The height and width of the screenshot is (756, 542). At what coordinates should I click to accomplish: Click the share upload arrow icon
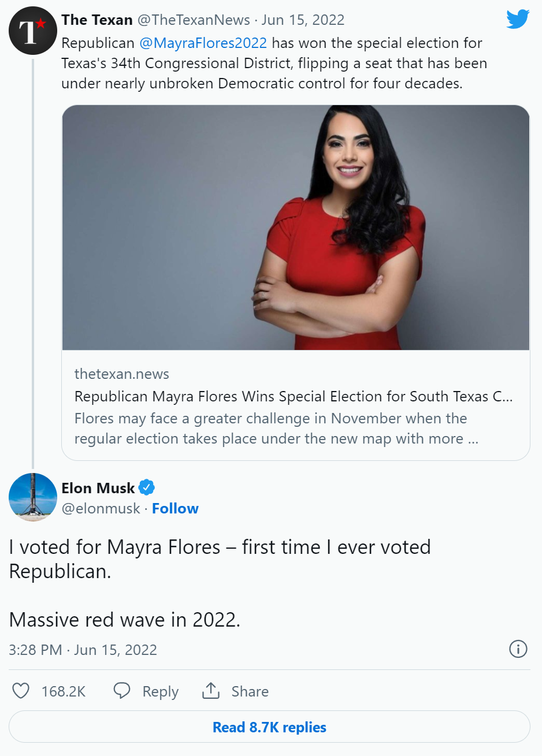tap(211, 691)
